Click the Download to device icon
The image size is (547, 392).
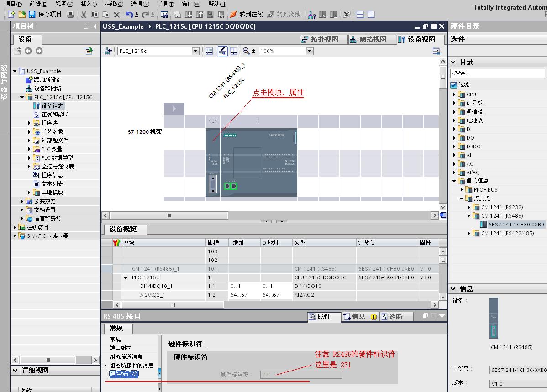[189, 14]
